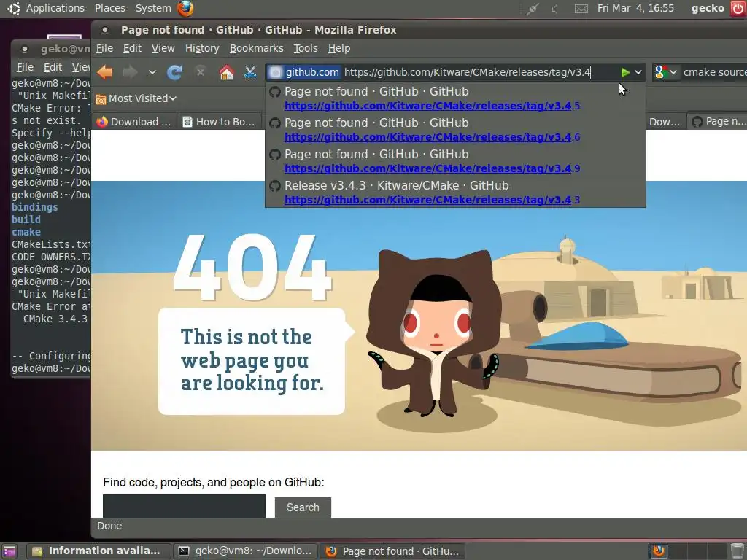747x560 pixels.
Task: Open the Tools menu in Firefox
Action: 306,48
